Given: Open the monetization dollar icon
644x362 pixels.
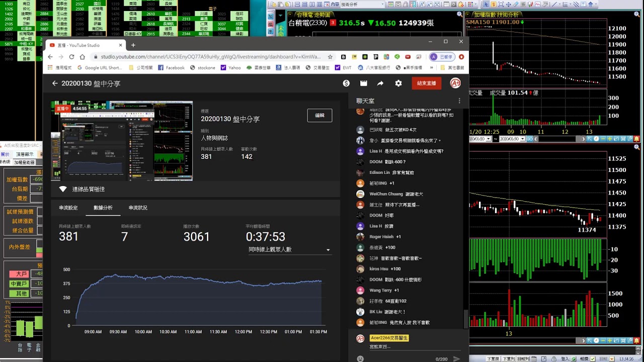Looking at the screenshot, I should 346,83.
